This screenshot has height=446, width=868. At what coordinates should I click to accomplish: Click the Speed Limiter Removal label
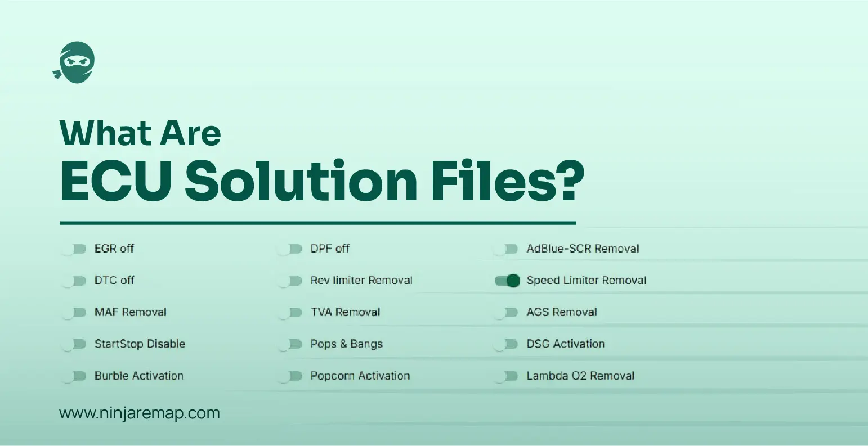[586, 281]
